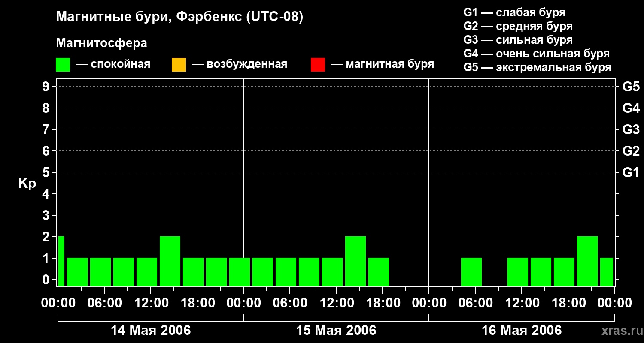Click the last Kp 1 bar before 16 May's end
The width and height of the screenshot is (644, 343).
point(607,272)
